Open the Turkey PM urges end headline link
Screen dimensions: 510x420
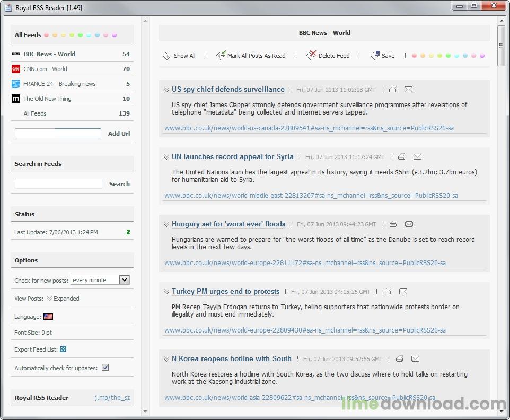coord(225,292)
